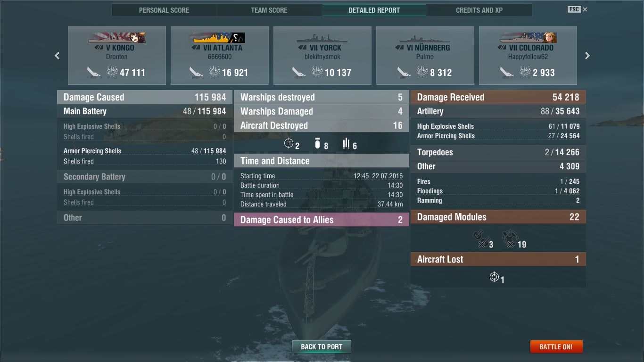Click the sunk ship icon on Kongo card
Image resolution: width=644 pixels, height=362 pixels.
(x=94, y=72)
